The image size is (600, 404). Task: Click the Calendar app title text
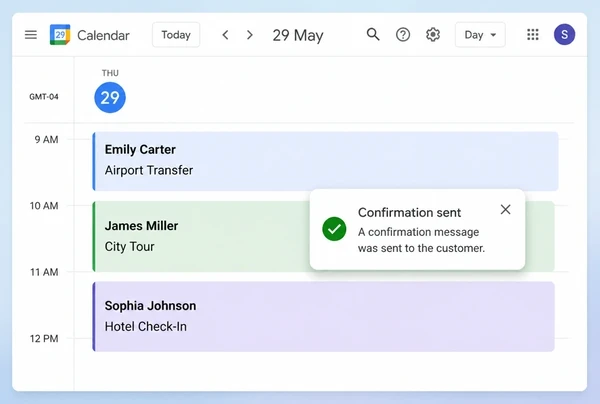pos(103,35)
